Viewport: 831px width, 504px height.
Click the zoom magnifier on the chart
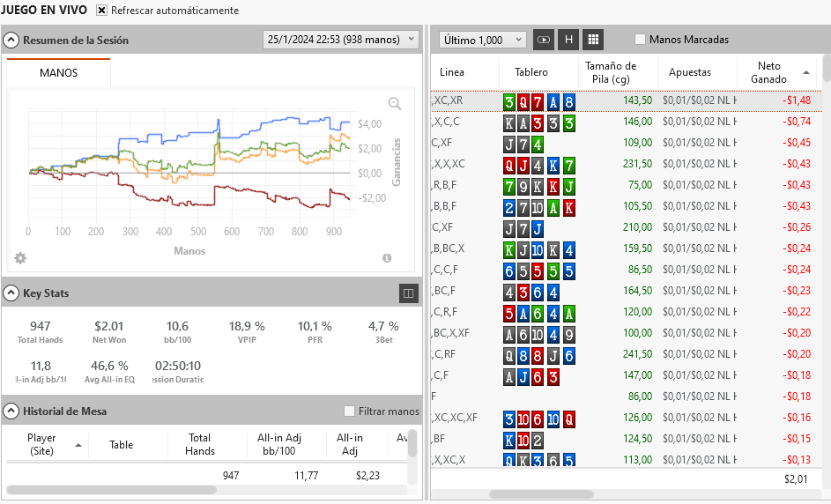coord(394,103)
